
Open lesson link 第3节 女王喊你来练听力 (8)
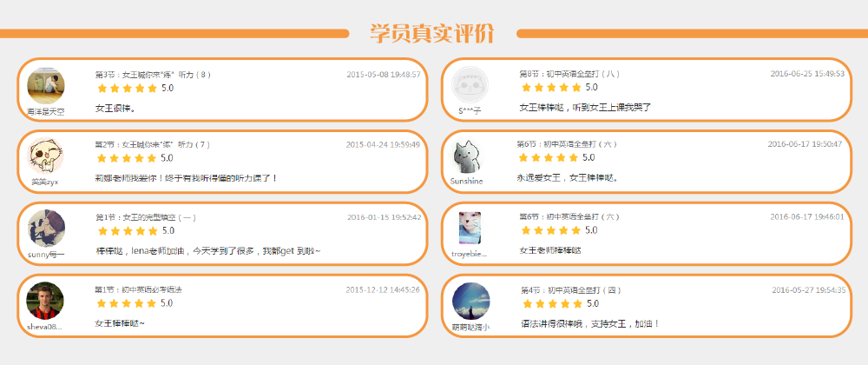click(153, 75)
